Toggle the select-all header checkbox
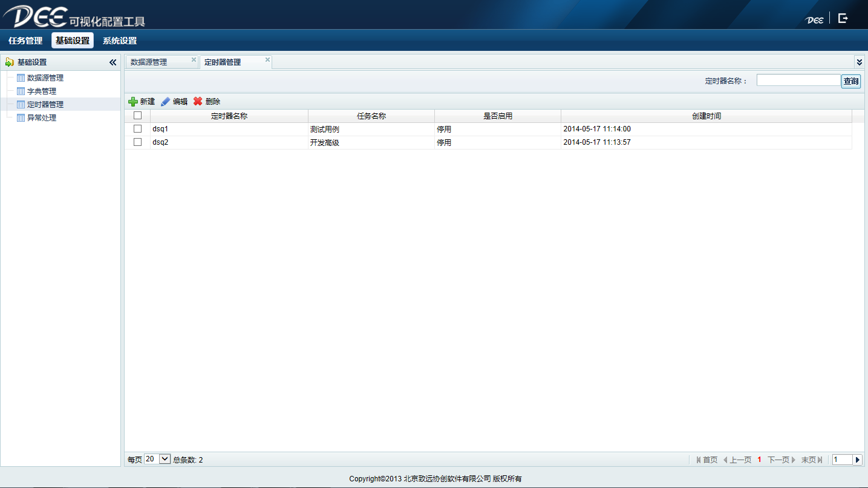The width and height of the screenshot is (868, 488). click(137, 116)
